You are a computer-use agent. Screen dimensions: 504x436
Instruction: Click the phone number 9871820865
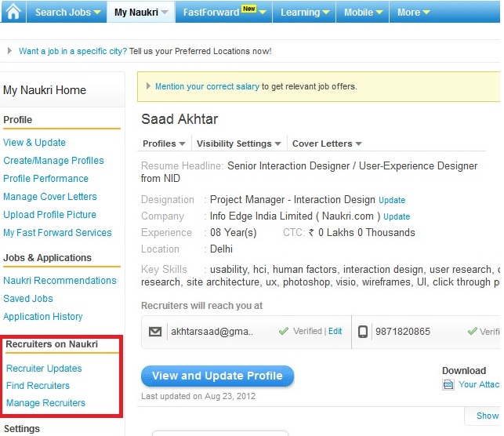point(402,332)
